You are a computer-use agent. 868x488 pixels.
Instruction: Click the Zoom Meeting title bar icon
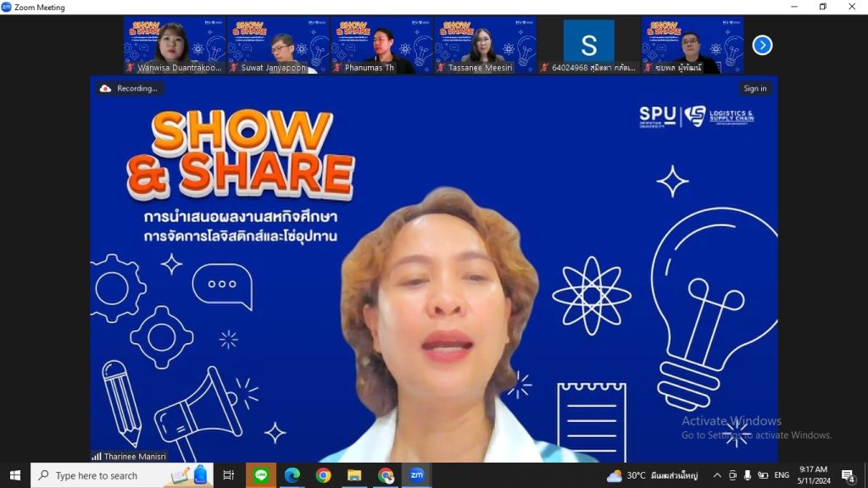tap(6, 7)
